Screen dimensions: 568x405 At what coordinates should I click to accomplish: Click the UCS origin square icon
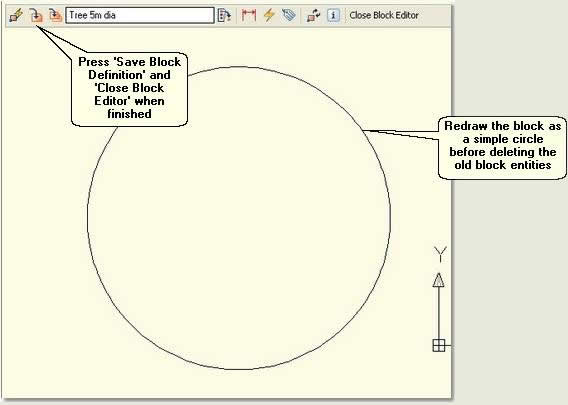(439, 346)
